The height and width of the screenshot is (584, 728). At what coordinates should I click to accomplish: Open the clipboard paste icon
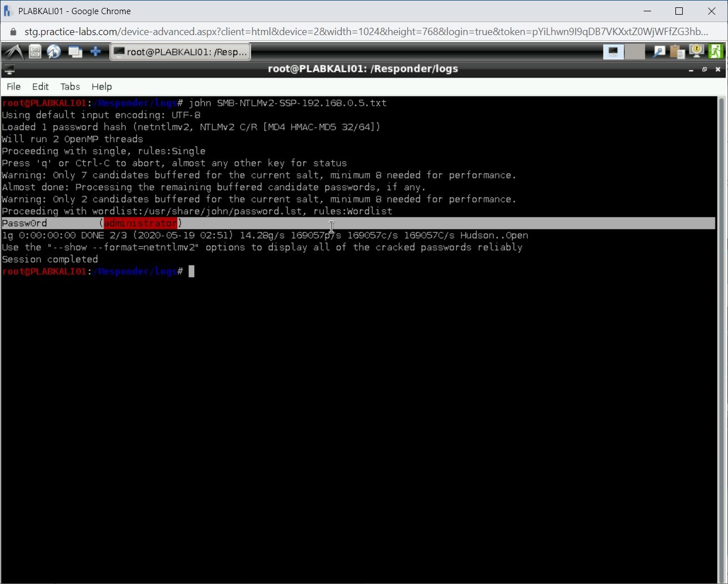(x=677, y=51)
